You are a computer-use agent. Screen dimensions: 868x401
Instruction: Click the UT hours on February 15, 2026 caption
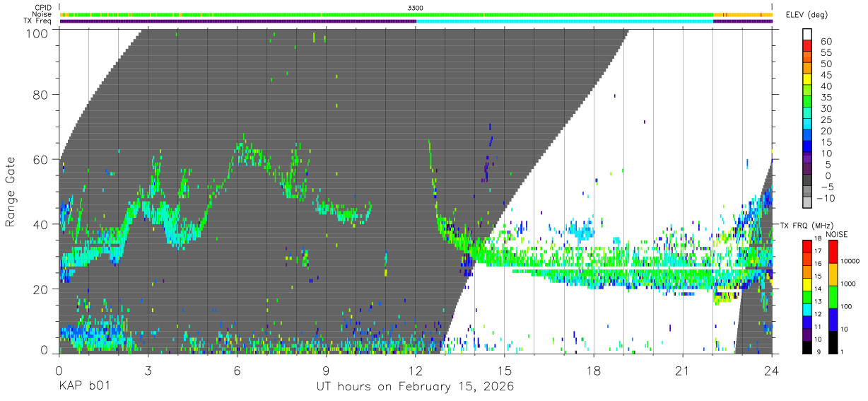tap(415, 386)
